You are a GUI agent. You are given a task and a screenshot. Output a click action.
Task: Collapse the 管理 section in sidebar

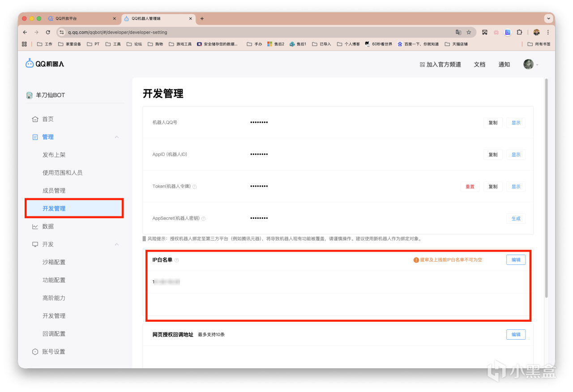[x=117, y=137]
